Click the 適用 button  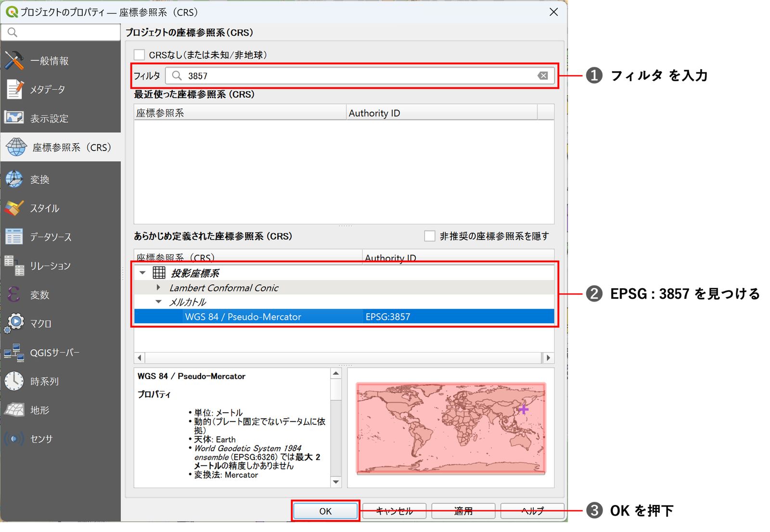[463, 511]
